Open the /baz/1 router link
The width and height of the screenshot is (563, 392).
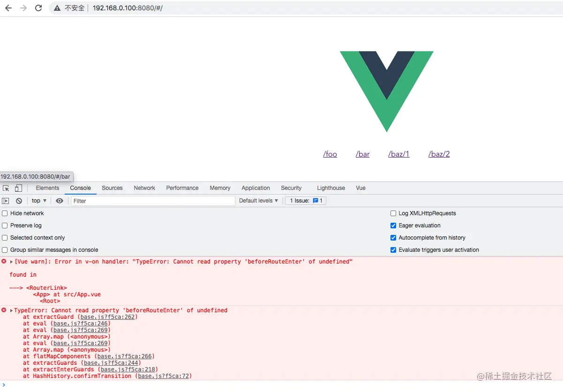(x=399, y=154)
